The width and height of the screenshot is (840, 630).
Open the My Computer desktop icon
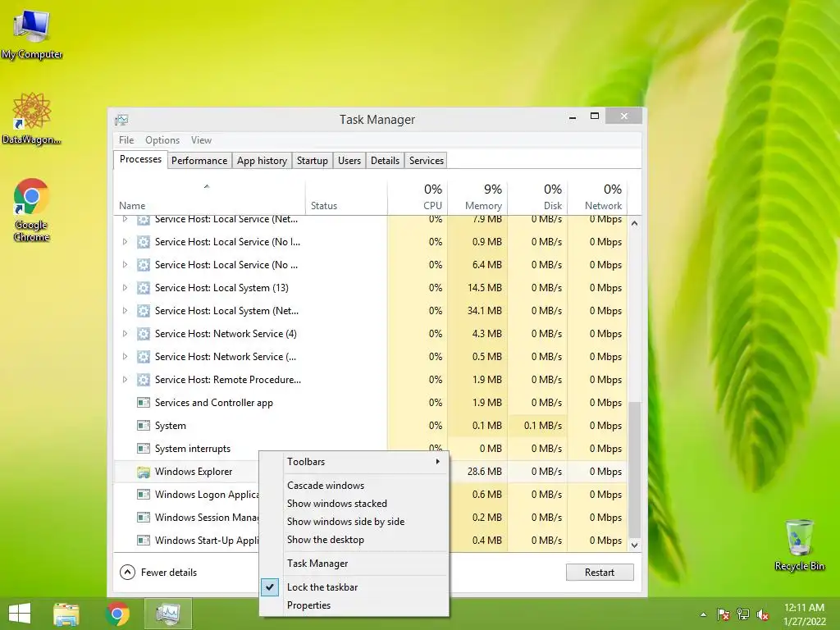pyautogui.click(x=32, y=34)
